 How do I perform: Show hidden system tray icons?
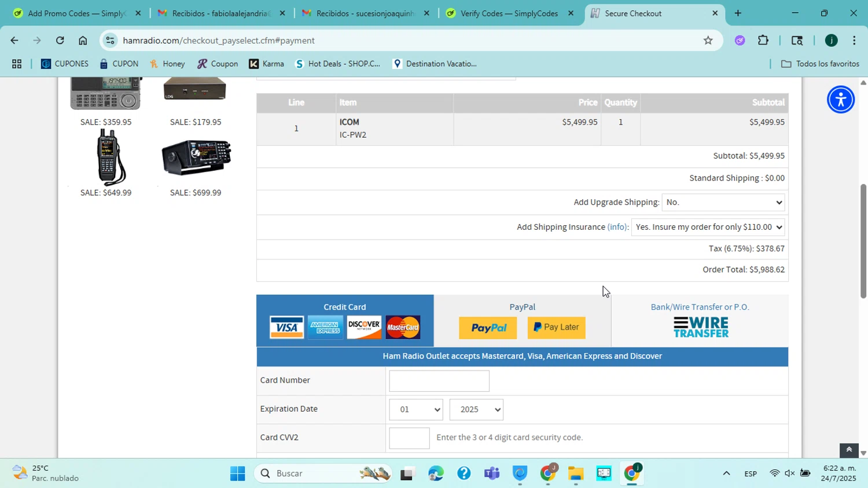pos(726,474)
